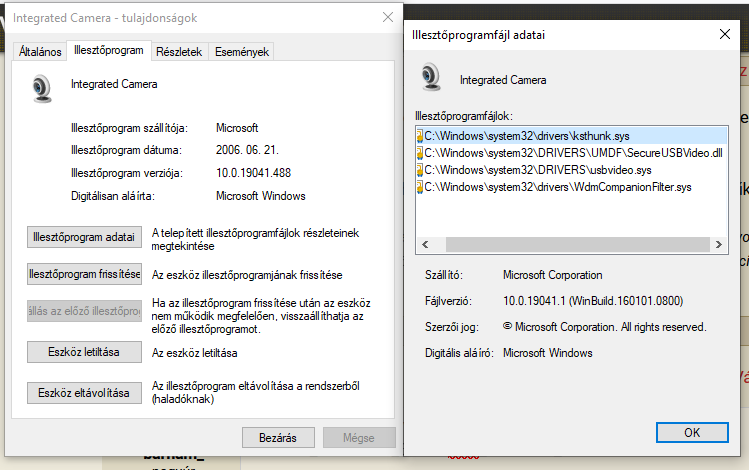Select the WdmCompanionFilter.sys driver file
Viewport: 749px width, 470px height.
[x=572, y=187]
